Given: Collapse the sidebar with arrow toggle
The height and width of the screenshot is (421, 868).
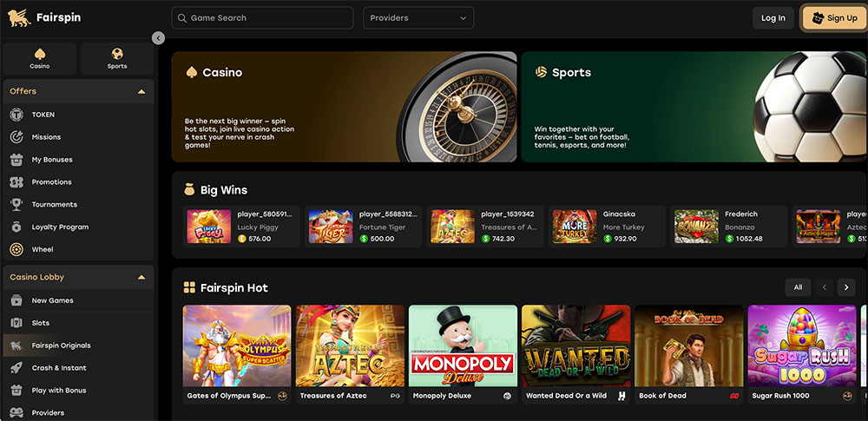Looking at the screenshot, I should click(158, 38).
